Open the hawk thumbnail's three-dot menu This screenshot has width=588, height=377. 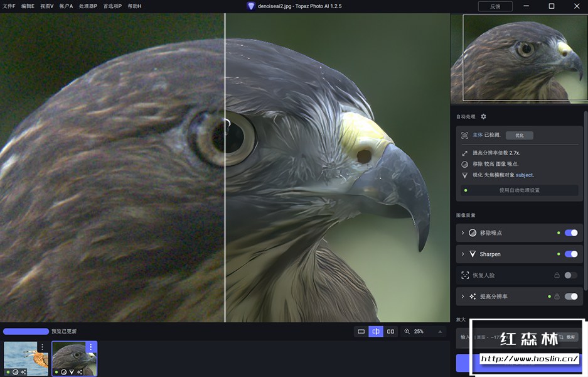point(90,347)
